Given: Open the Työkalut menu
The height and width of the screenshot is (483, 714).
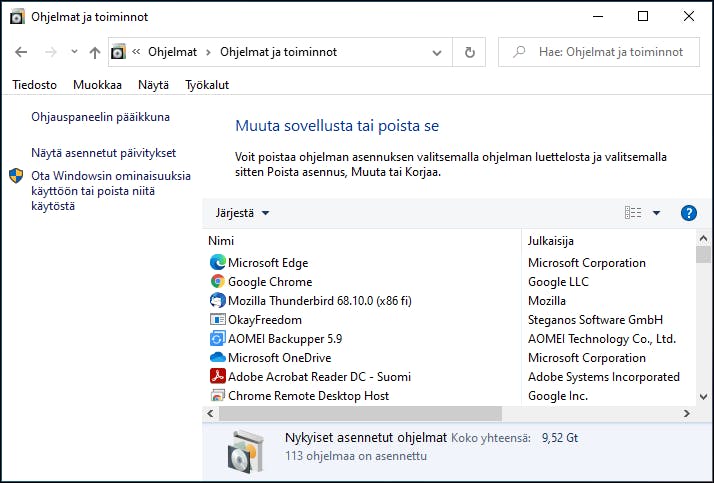Looking at the screenshot, I should 207,85.
